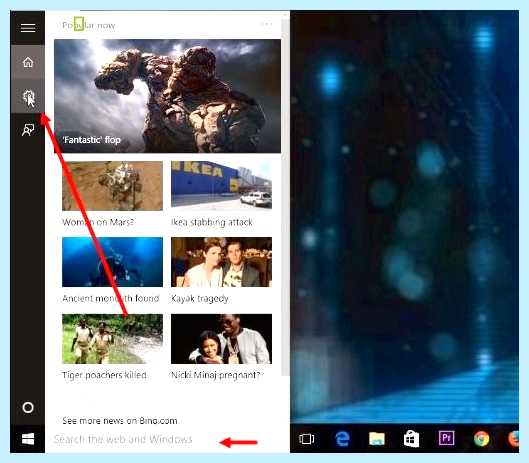Open the Cortana Feedback icon

point(28,130)
